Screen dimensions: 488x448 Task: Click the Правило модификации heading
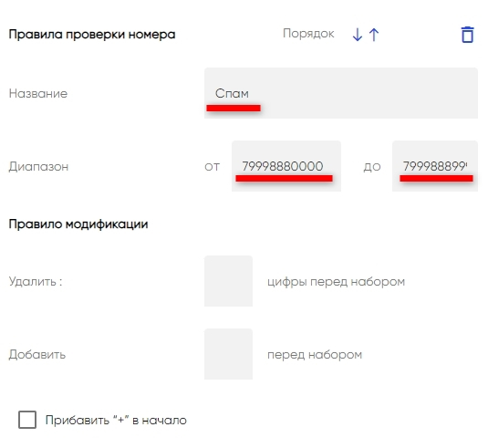78,224
